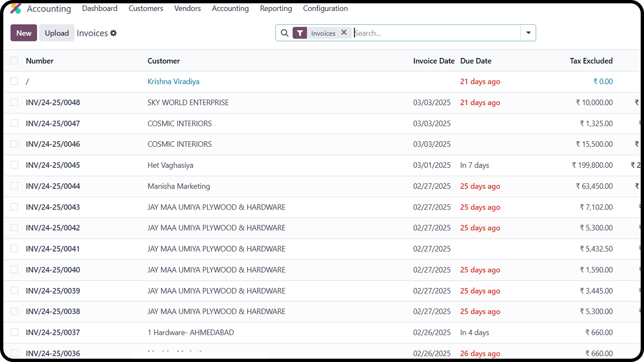Click amount ₹ 3,445.00
The height and width of the screenshot is (362, 644).
(597, 290)
